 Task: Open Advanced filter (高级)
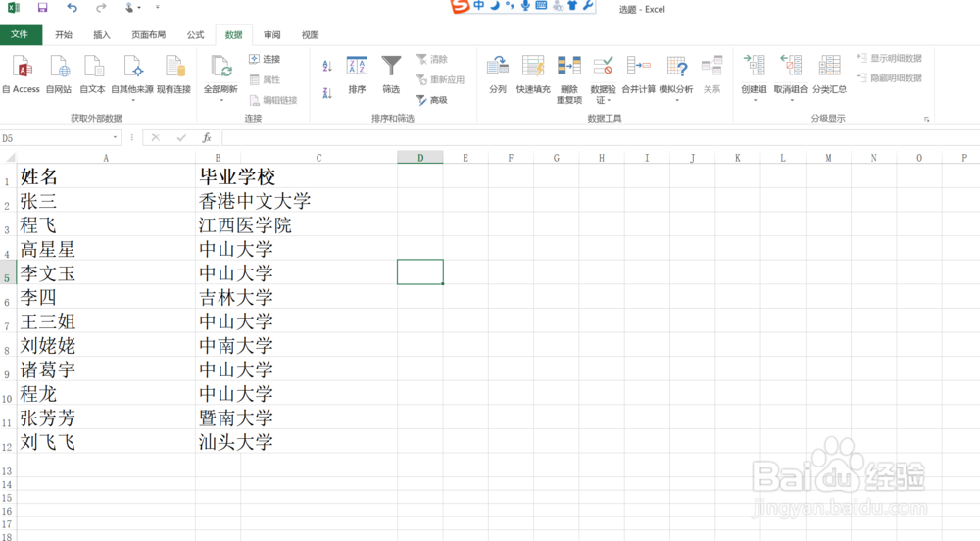tap(432, 100)
